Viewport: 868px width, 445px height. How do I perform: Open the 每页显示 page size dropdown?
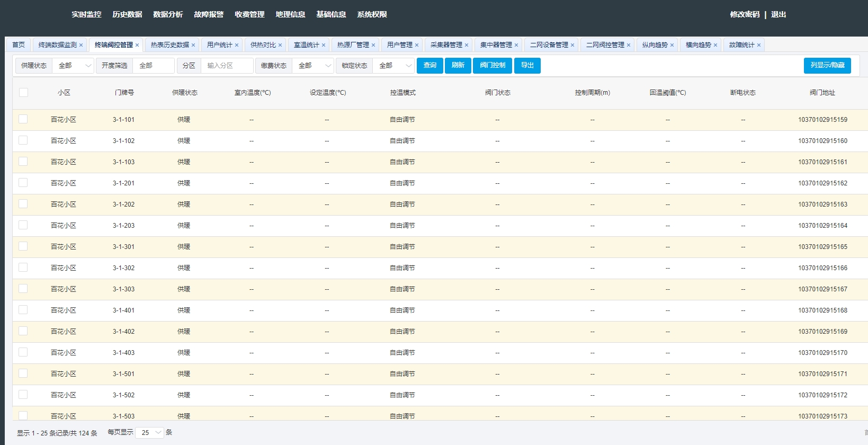tap(150, 433)
